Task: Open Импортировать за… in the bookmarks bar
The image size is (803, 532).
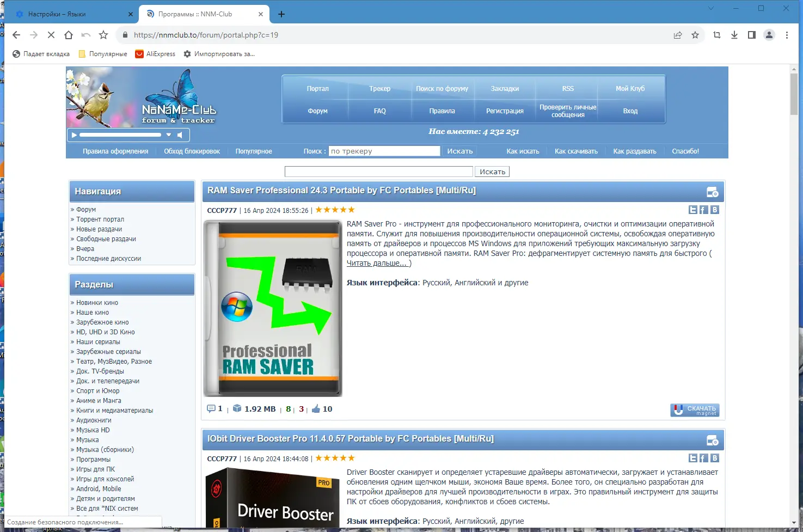Action: click(x=219, y=54)
